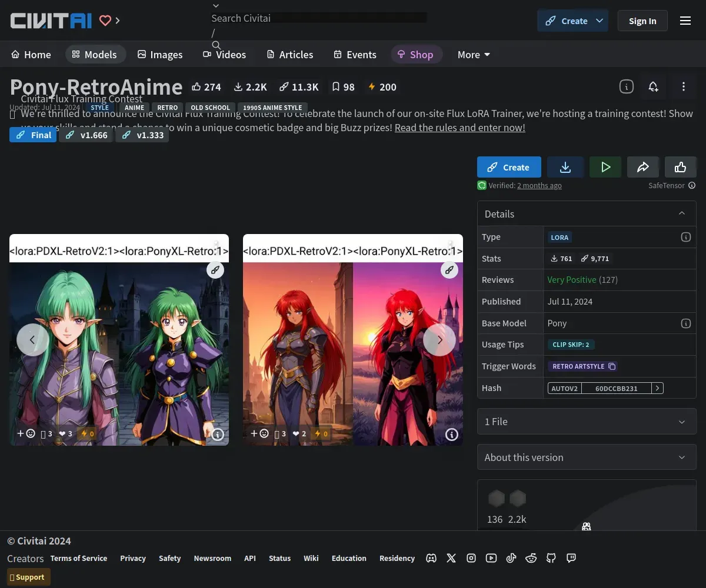Open Read the rules and enter now link
Image resolution: width=706 pixels, height=588 pixels.
pos(460,128)
